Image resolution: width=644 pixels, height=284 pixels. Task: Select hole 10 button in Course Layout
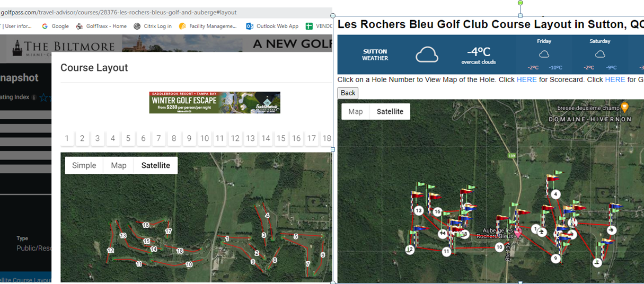click(x=205, y=139)
